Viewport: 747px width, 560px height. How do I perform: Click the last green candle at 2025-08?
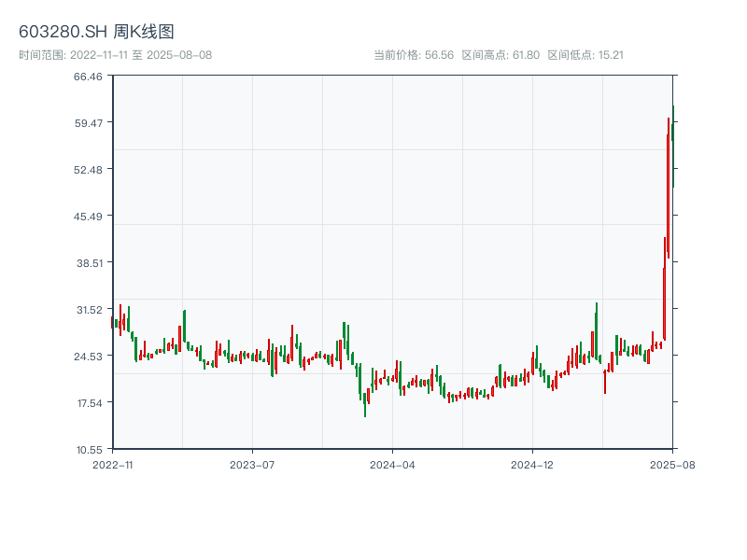pos(673,147)
